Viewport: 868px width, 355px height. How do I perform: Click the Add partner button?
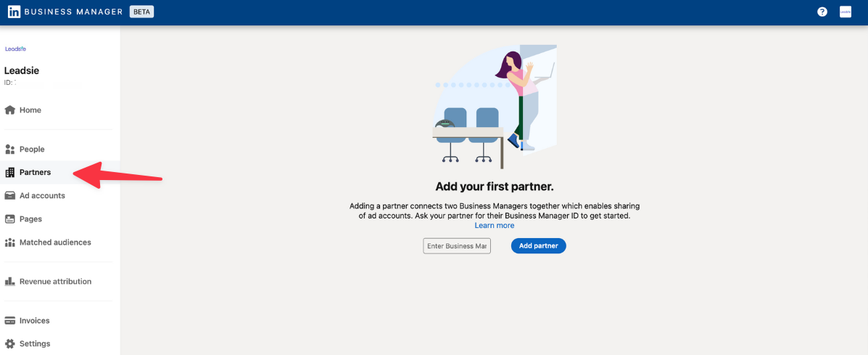click(538, 246)
